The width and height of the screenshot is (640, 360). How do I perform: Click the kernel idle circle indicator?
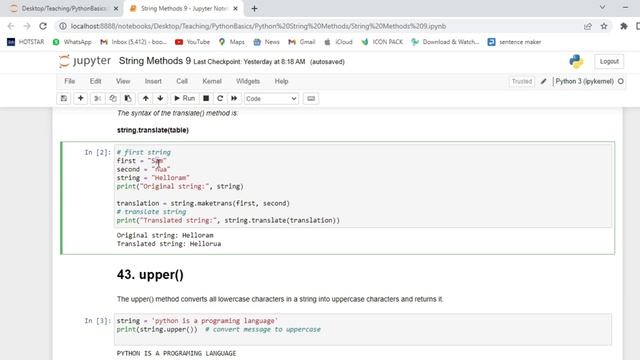coord(621,81)
